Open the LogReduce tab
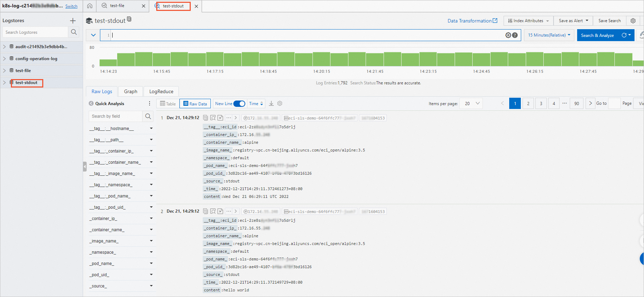The height and width of the screenshot is (297, 644). [161, 91]
